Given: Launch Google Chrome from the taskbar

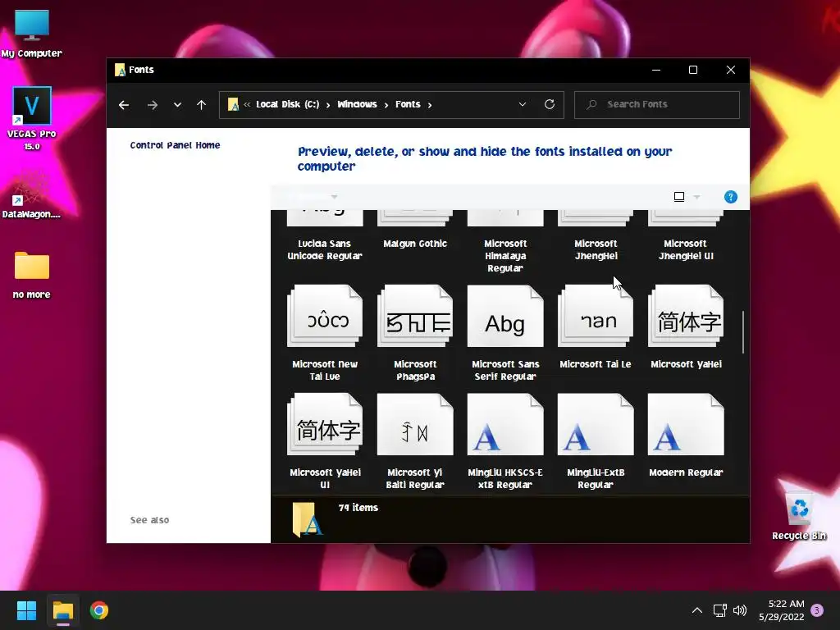Looking at the screenshot, I should point(99,610).
